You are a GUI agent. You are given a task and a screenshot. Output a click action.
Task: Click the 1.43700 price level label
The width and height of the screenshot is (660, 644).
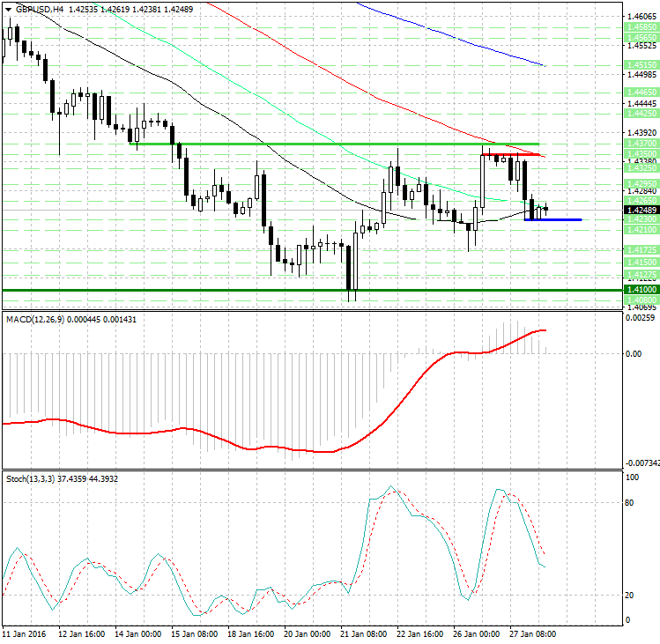641,144
